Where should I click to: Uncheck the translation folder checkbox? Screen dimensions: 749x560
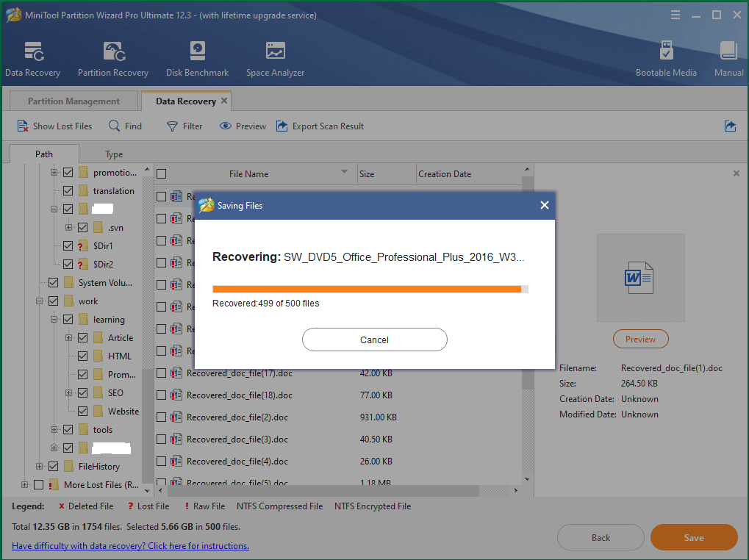68,191
